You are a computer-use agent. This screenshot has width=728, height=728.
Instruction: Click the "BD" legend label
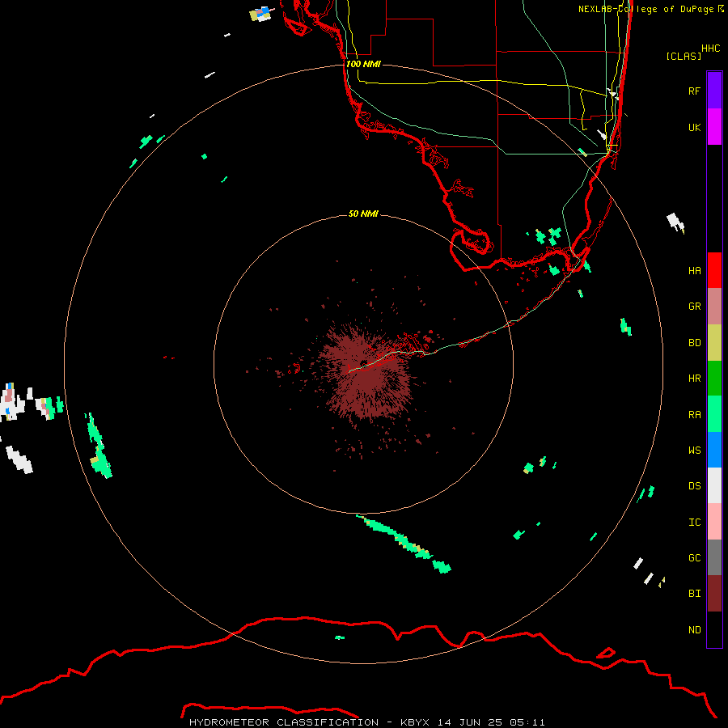click(694, 343)
